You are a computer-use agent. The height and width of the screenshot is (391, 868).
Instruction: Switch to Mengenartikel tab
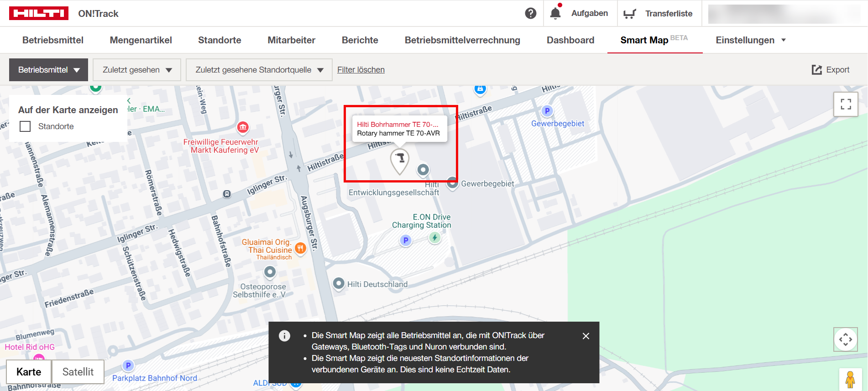point(141,40)
